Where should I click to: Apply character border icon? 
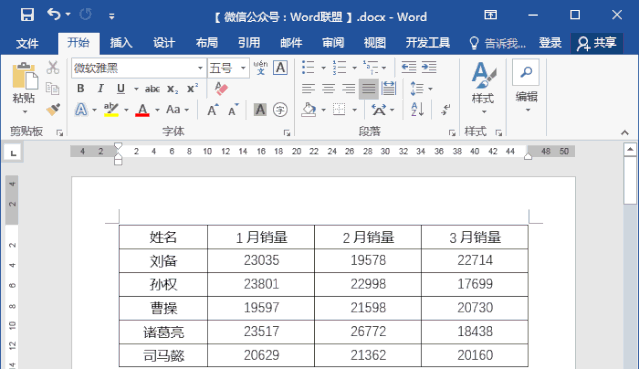pos(280,68)
